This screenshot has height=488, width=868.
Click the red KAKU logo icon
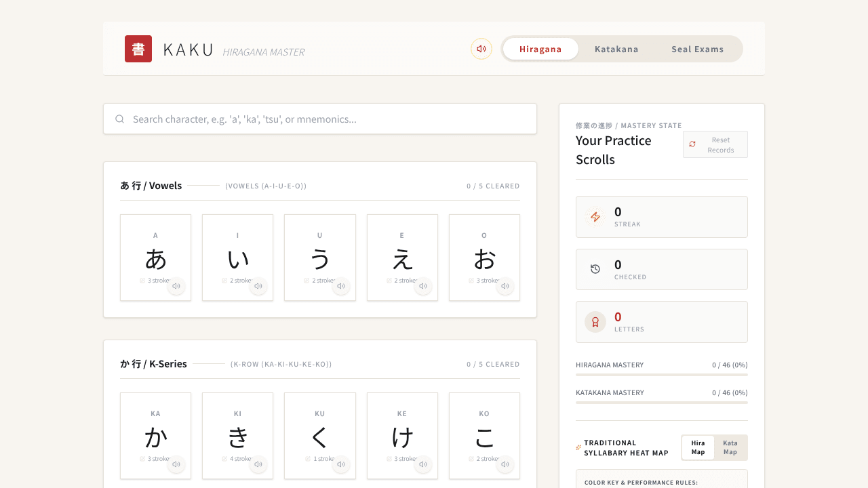(x=138, y=49)
